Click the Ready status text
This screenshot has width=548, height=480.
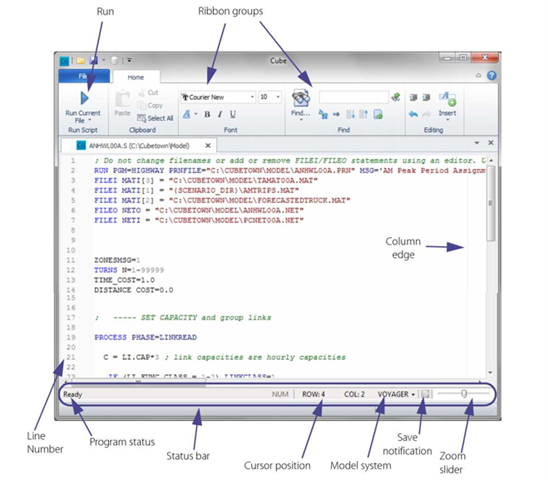click(x=73, y=394)
